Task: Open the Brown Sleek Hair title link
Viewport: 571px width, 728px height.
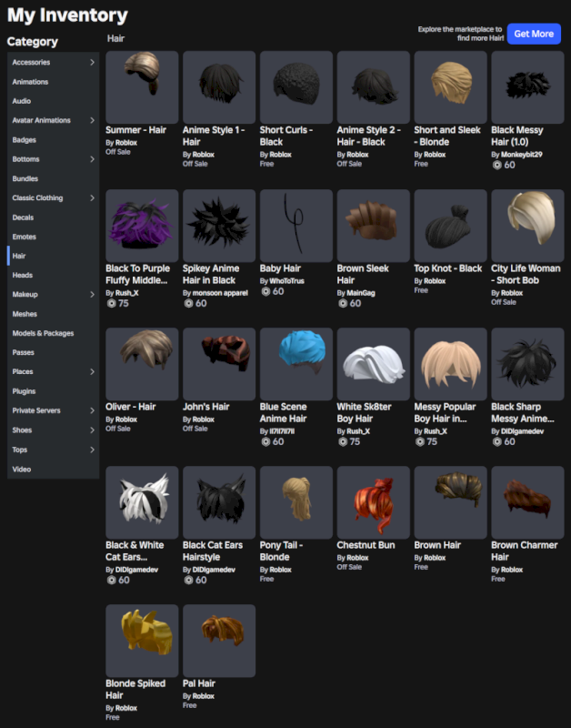Action: pyautogui.click(x=363, y=275)
